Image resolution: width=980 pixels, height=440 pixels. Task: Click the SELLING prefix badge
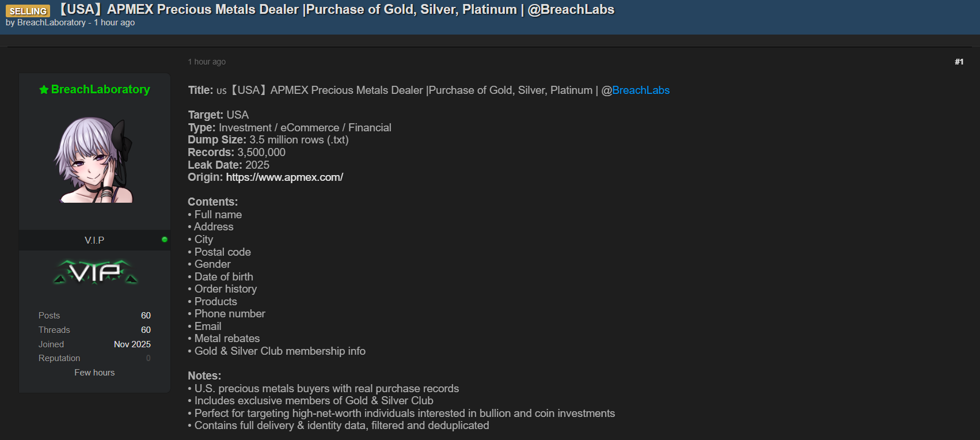[x=28, y=11]
